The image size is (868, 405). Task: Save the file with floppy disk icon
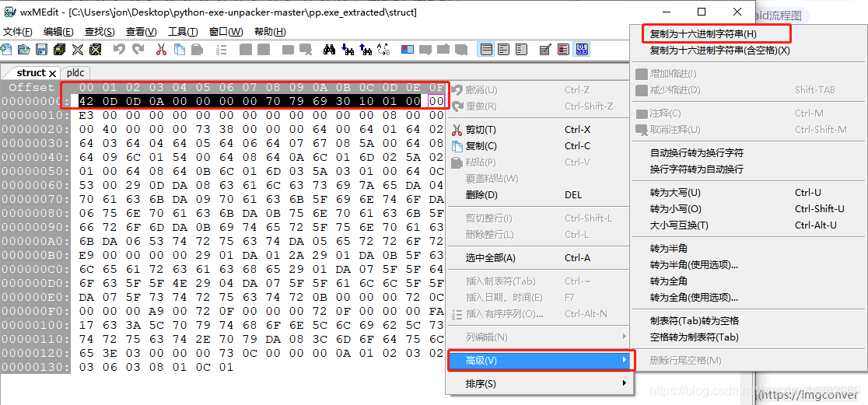41,49
